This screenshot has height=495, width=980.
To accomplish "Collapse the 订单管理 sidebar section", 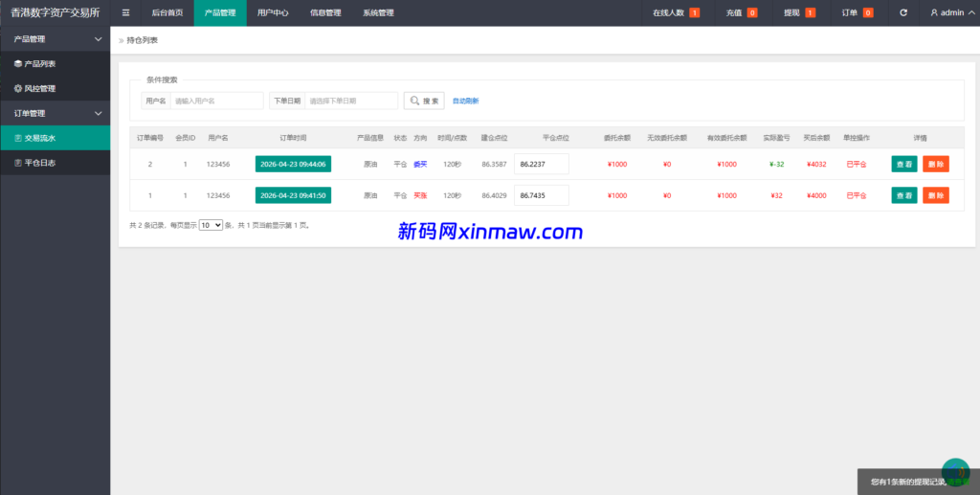I will click(99, 113).
